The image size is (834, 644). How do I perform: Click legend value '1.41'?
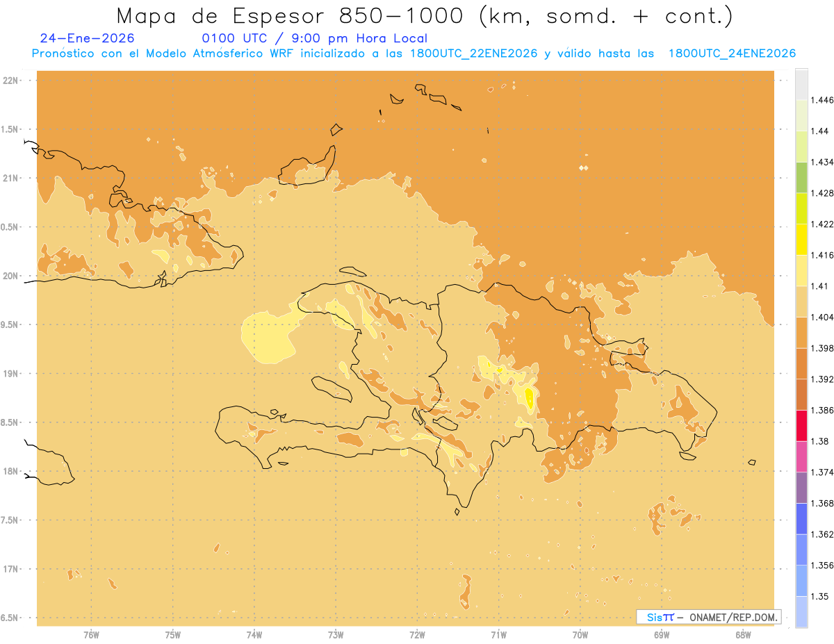820,286
